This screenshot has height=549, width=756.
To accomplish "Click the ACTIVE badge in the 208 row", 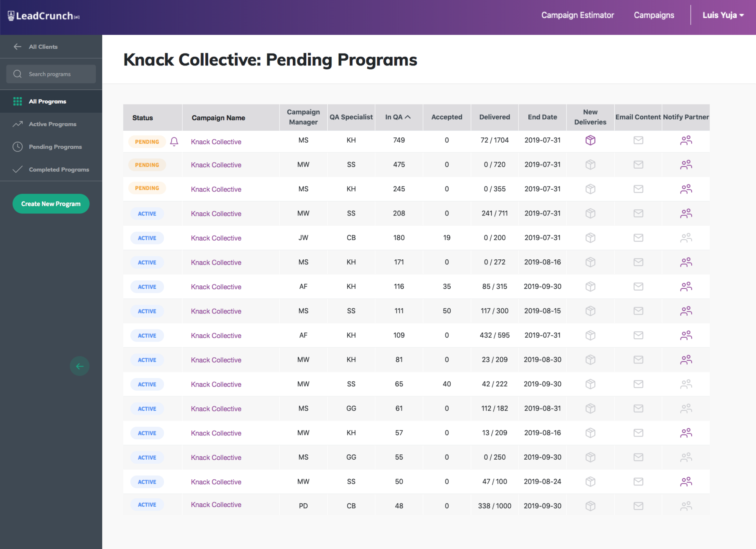I will tap(147, 214).
